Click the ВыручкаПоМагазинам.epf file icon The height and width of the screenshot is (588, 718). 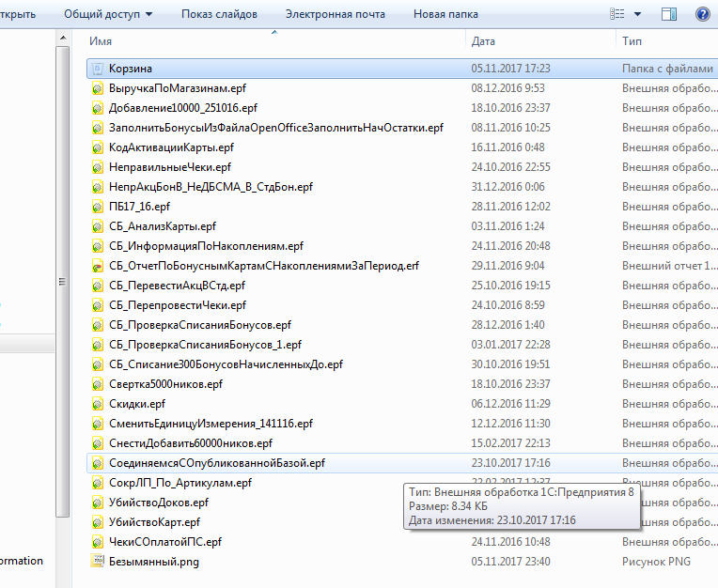[99, 88]
